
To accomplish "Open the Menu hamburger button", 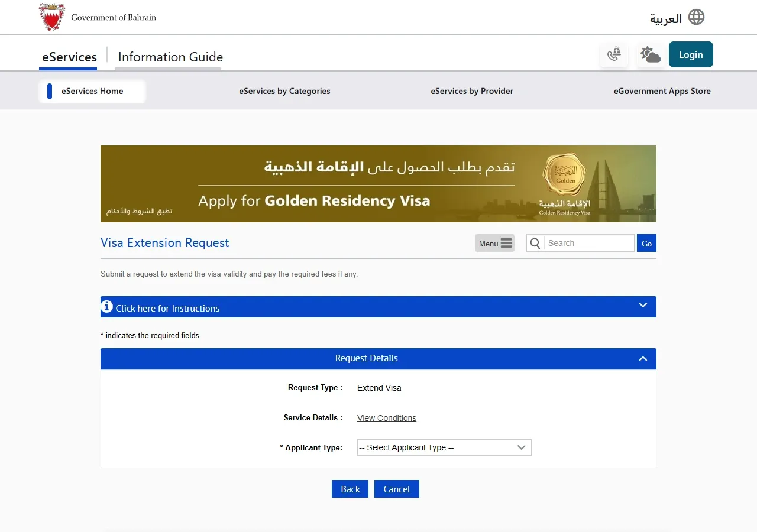I will (494, 243).
